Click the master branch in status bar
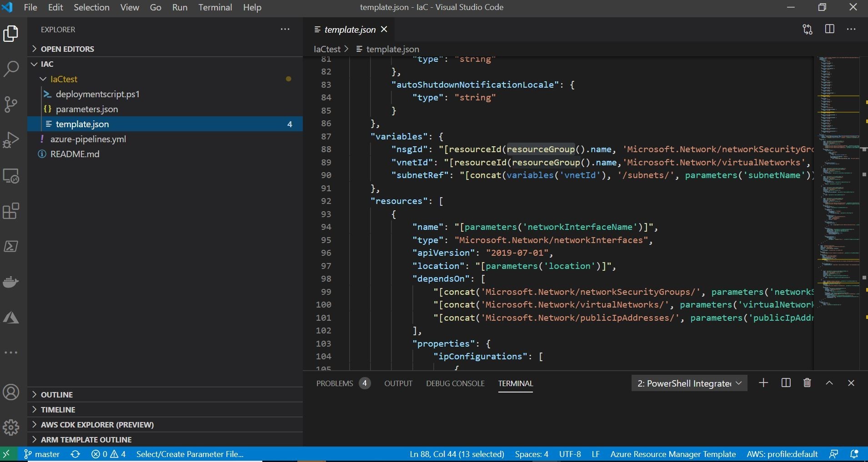Screen dimensions: 868x462 42,454
